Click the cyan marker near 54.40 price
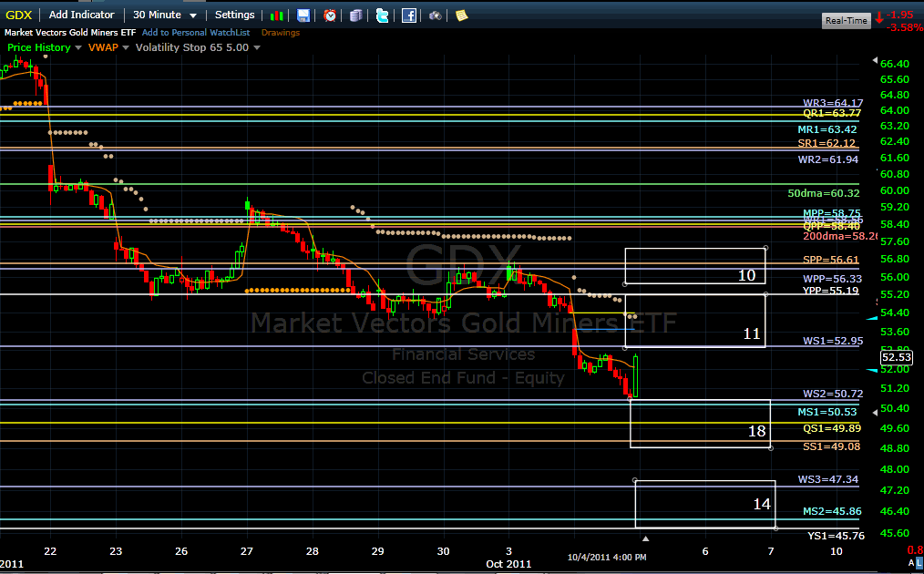The width and height of the screenshot is (924, 574). click(x=871, y=318)
